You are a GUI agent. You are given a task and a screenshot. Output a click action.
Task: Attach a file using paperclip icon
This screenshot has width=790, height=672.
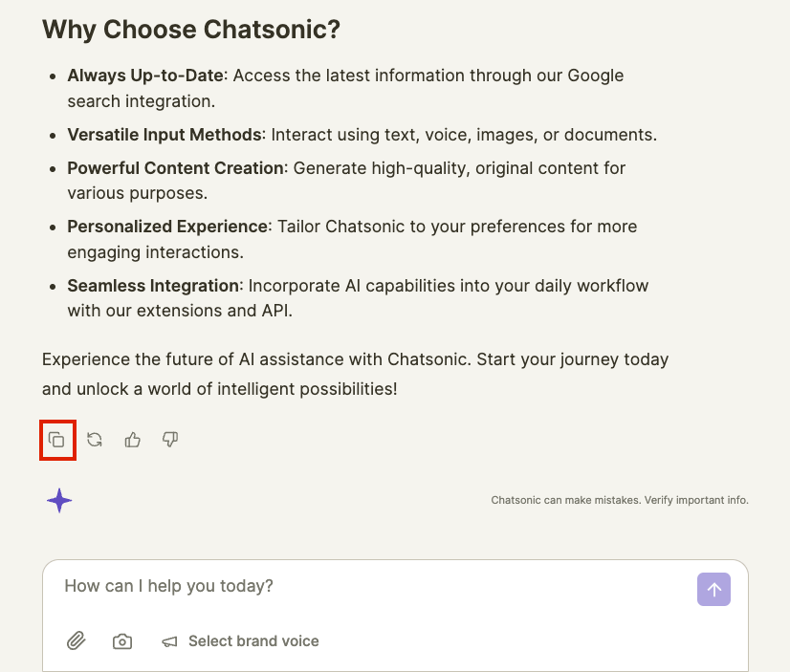77,641
